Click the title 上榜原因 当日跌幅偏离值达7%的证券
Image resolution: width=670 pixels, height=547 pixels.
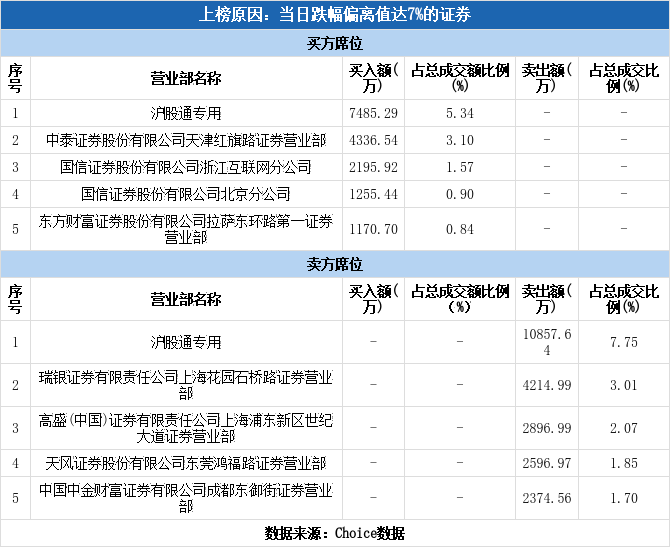point(335,15)
